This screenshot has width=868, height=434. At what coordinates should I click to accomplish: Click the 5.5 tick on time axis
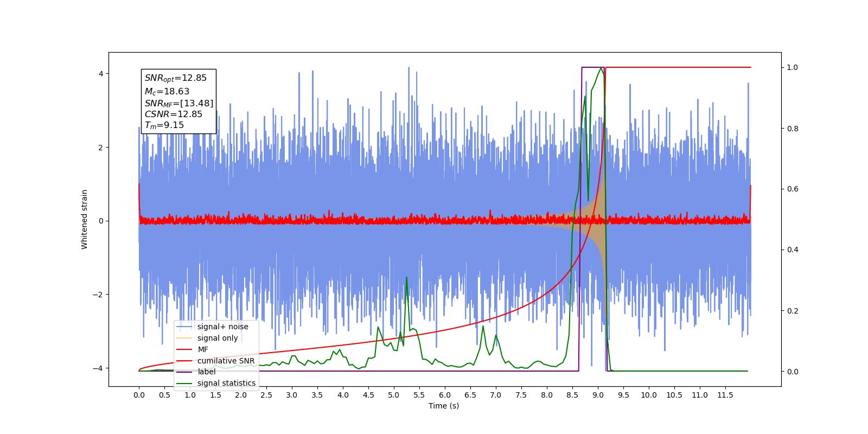point(419,395)
